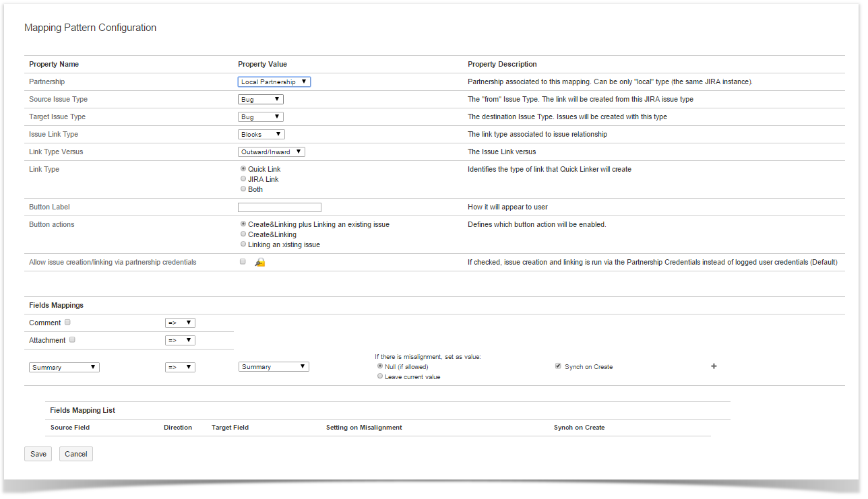Image resolution: width=868 pixels, height=499 pixels.
Task: Open the Source Issue Type dropdown
Action: (x=260, y=100)
